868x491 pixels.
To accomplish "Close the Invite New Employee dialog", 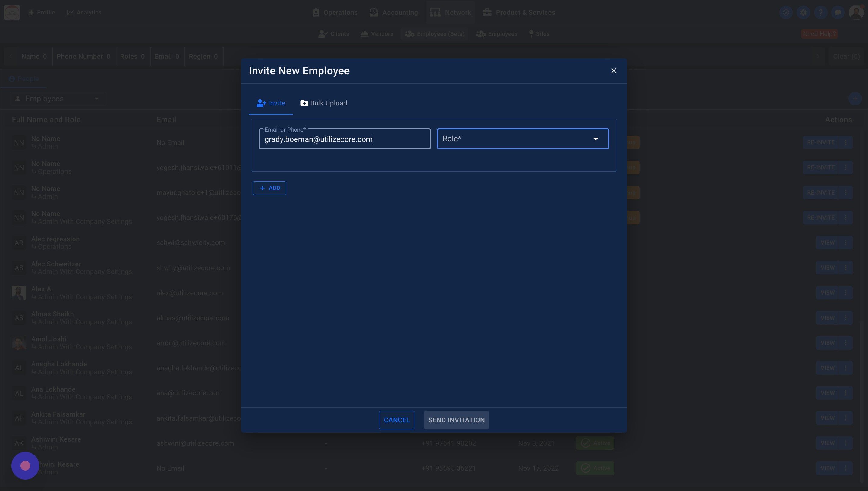I will [614, 70].
